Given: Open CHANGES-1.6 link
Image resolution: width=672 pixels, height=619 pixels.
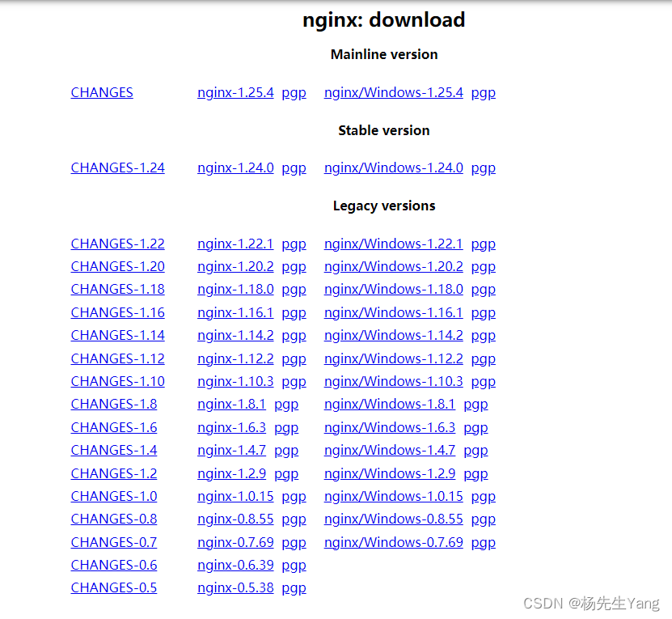Looking at the screenshot, I should tap(114, 428).
